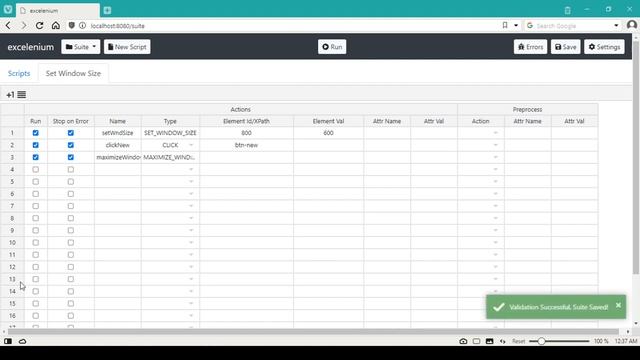Click the vertical page scrollbar
Image resolution: width=640 pixels, height=360 pixels.
[x=636, y=157]
